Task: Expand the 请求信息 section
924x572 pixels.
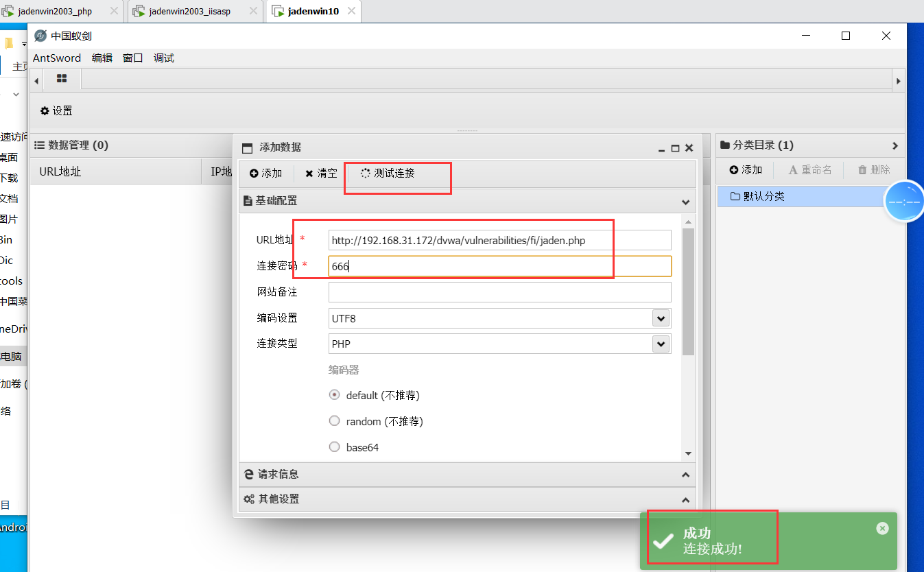Action: 466,474
